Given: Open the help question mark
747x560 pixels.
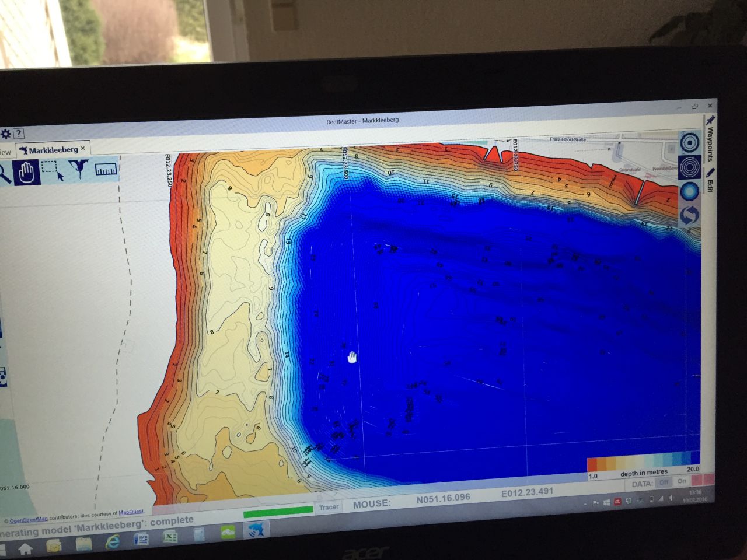Looking at the screenshot, I should (19, 134).
